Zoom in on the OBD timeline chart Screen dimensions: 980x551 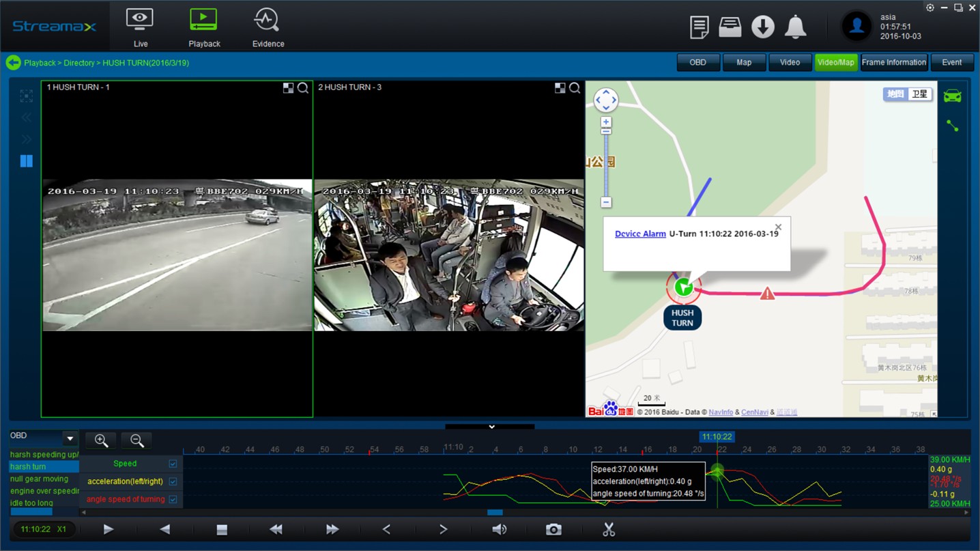[x=101, y=441]
